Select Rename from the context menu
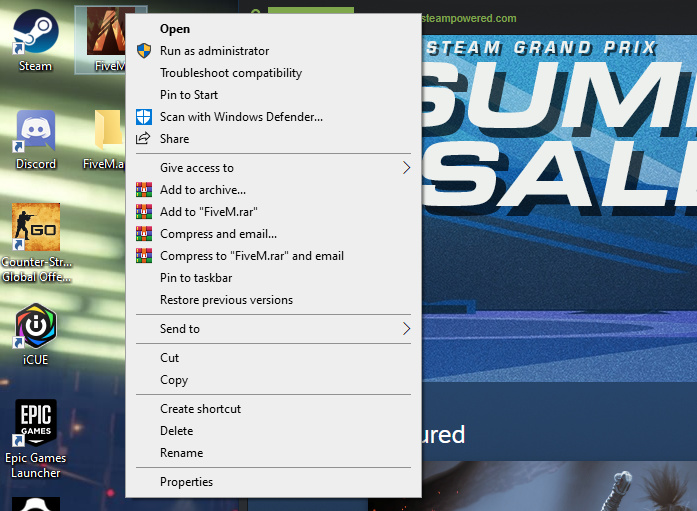 click(x=273, y=453)
